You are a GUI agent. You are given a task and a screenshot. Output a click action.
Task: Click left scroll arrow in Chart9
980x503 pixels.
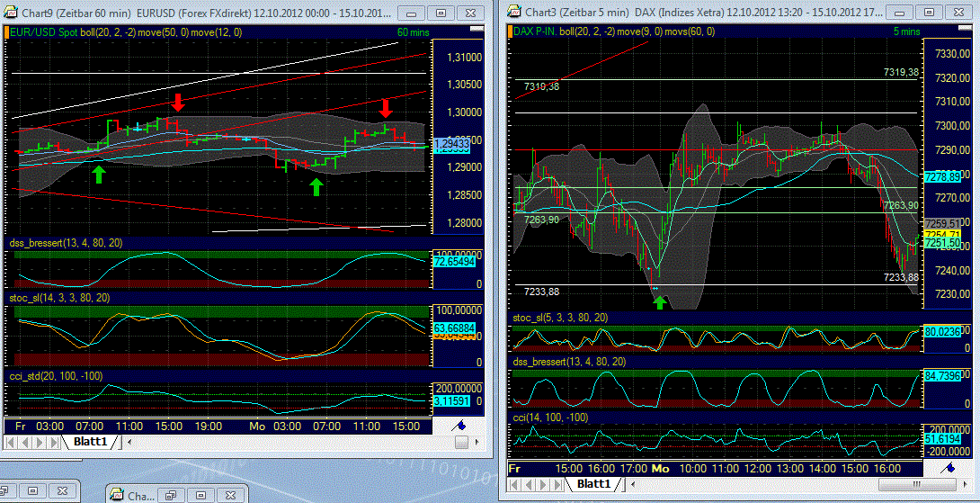[129, 442]
